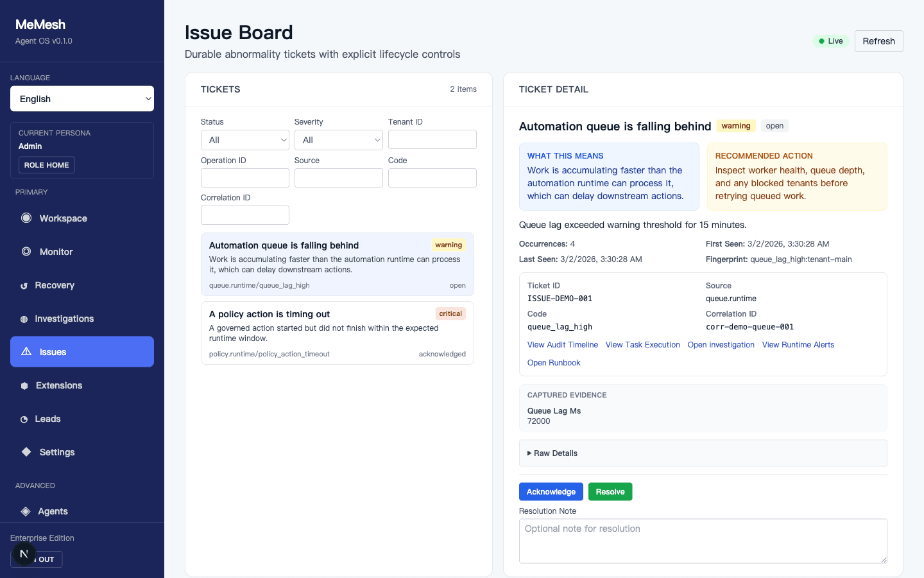Open Monitor from the sidebar icon
924x578 pixels.
point(26,251)
